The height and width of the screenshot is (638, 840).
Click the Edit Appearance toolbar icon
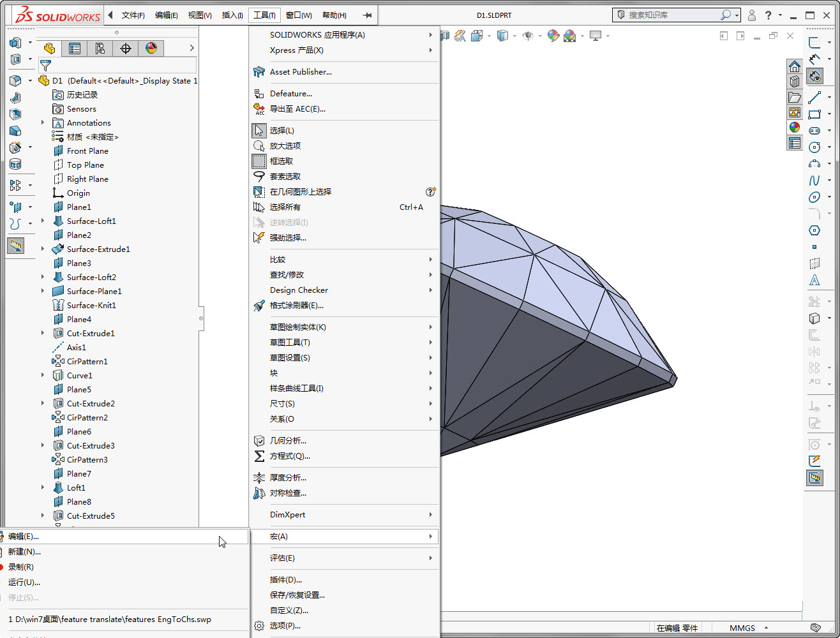click(x=553, y=36)
